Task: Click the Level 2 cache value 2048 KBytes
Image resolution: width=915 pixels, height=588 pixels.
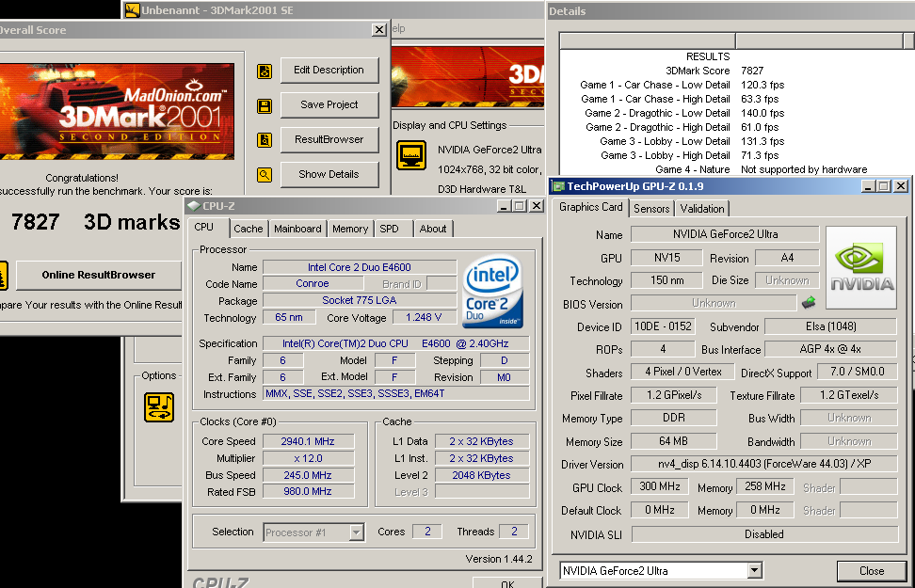Action: coord(482,475)
